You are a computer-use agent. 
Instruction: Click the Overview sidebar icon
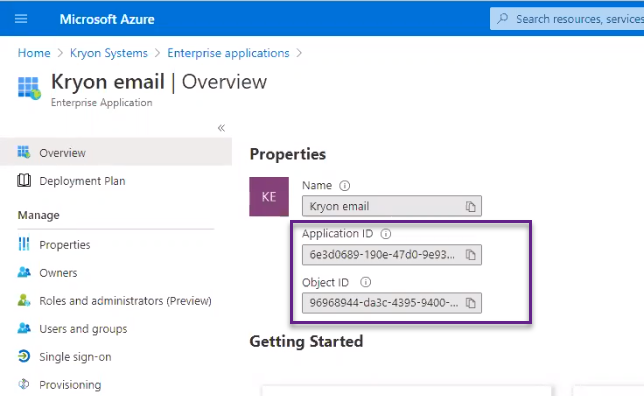24,152
